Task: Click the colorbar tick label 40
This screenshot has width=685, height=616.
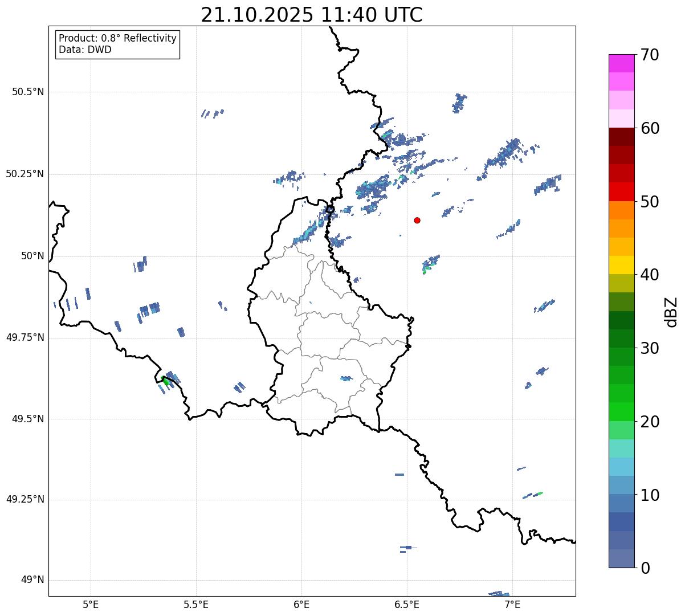Action: click(x=650, y=275)
